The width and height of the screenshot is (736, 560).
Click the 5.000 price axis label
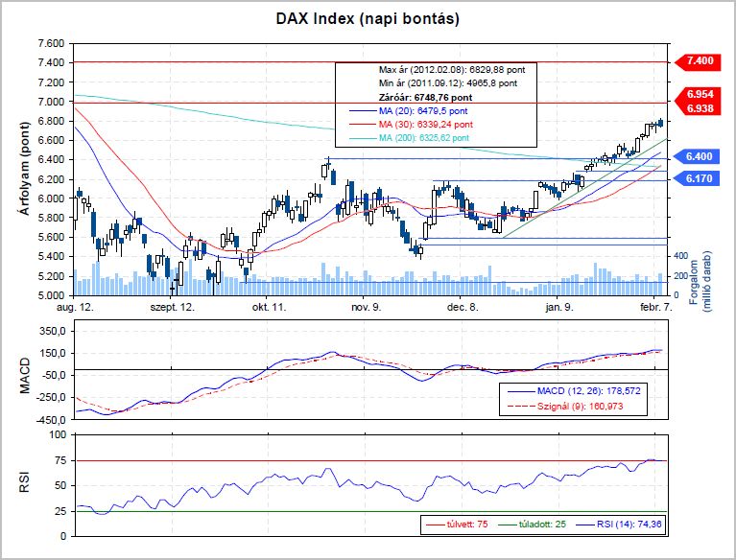click(x=50, y=295)
